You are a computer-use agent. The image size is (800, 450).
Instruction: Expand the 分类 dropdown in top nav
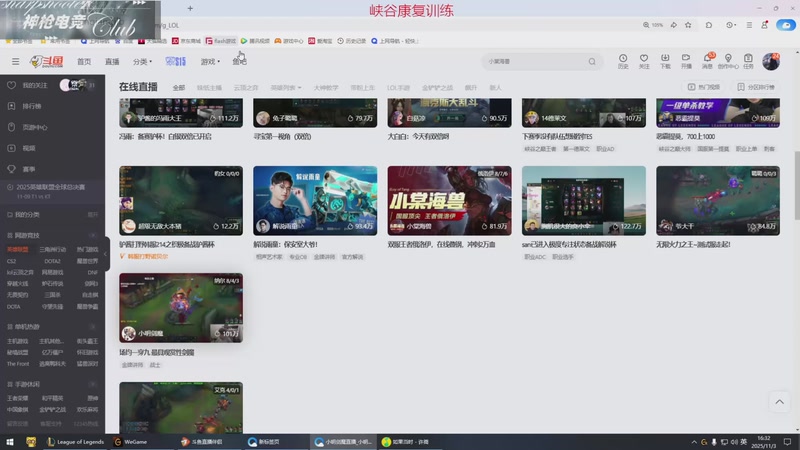click(x=142, y=61)
